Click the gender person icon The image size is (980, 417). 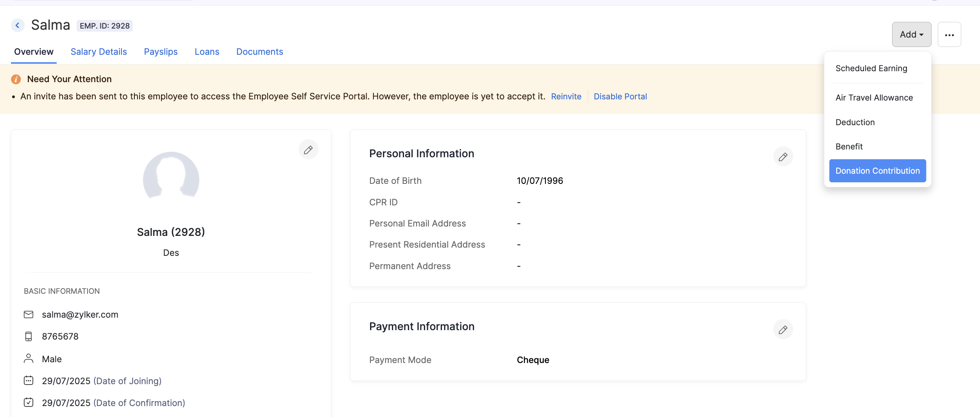[x=29, y=359]
